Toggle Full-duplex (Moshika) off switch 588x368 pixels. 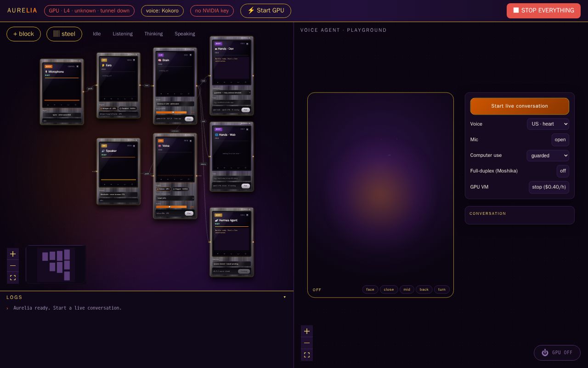(x=563, y=171)
